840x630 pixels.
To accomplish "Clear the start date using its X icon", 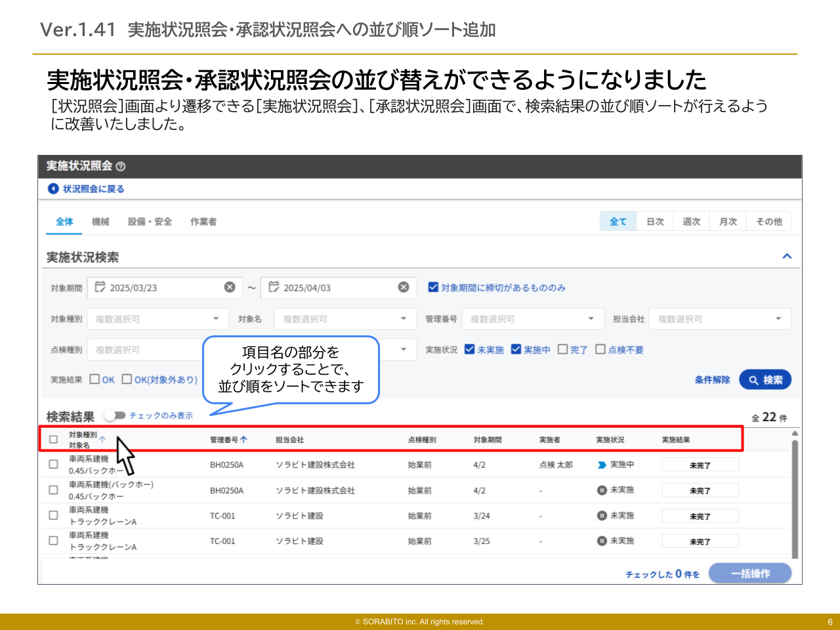I will click(229, 287).
